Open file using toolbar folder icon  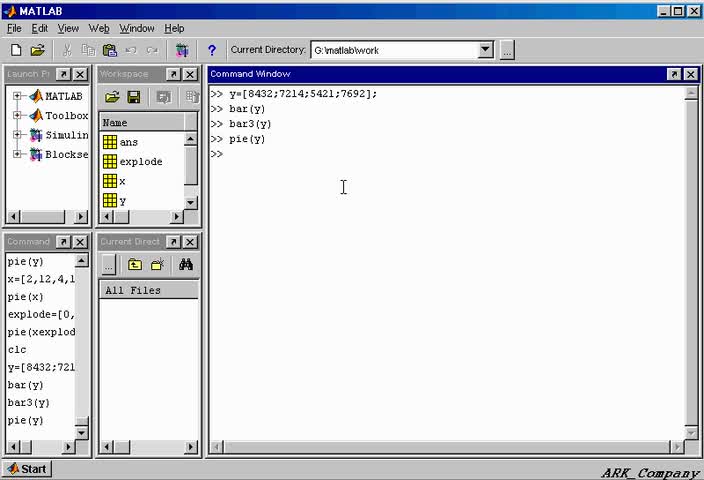coord(38,50)
